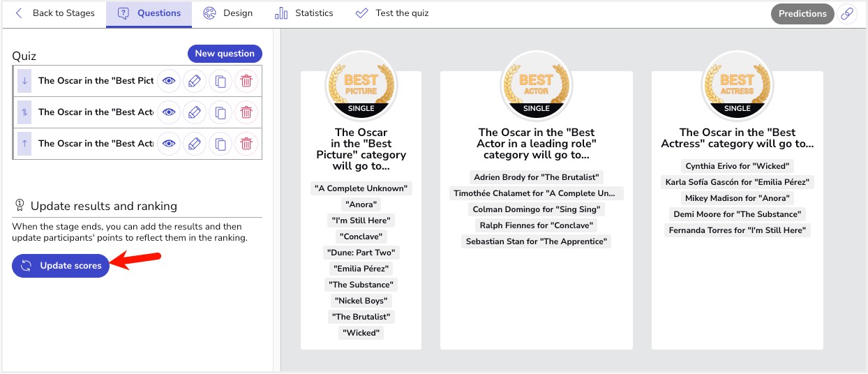Select the Best Actress question row text
The image size is (868, 374).
96,144
